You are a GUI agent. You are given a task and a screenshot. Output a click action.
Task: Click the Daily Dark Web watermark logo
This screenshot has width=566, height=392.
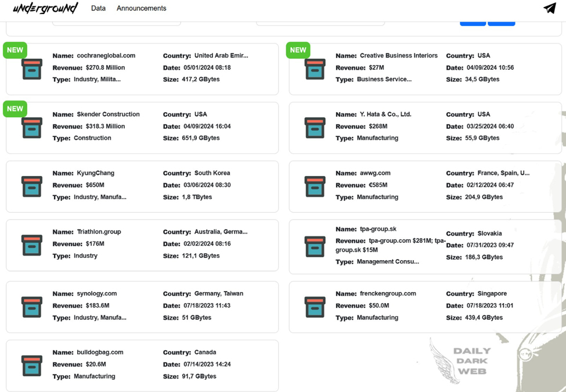(x=471, y=361)
